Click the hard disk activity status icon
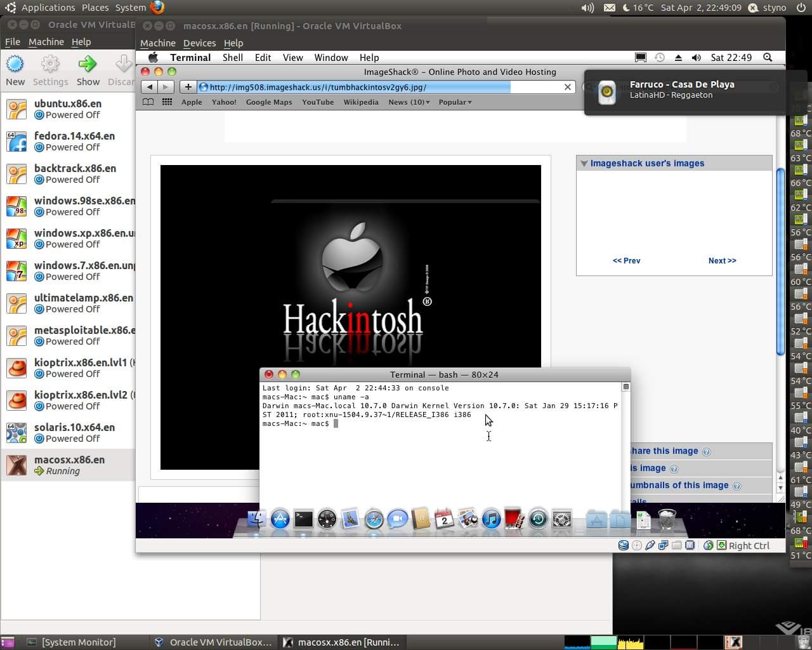The image size is (812, 650). (623, 545)
